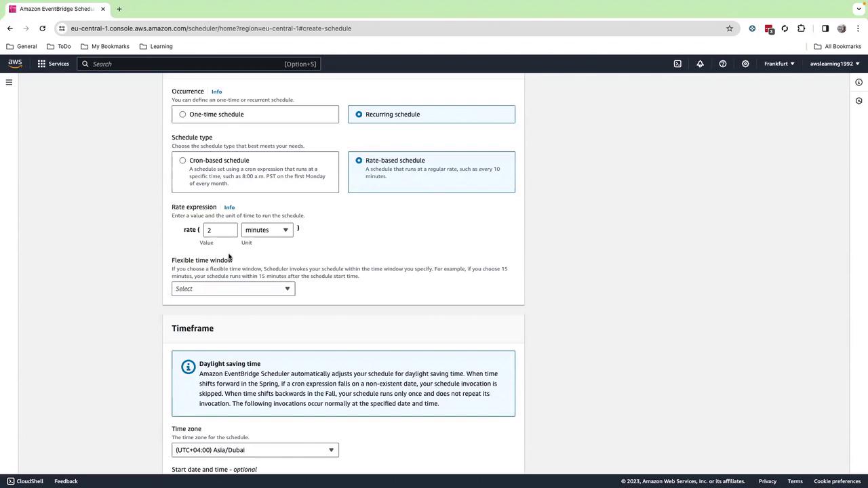Open the My Bookmarks folder
The height and width of the screenshot is (488, 868).
pyautogui.click(x=105, y=46)
